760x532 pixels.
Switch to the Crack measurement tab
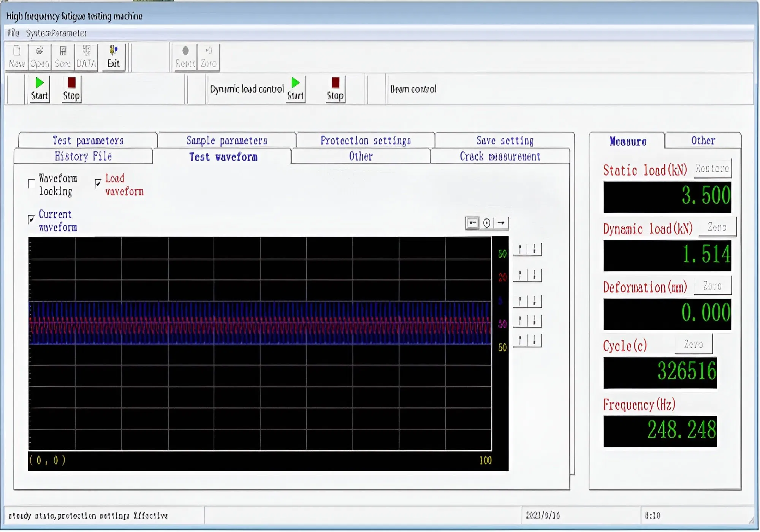500,157
